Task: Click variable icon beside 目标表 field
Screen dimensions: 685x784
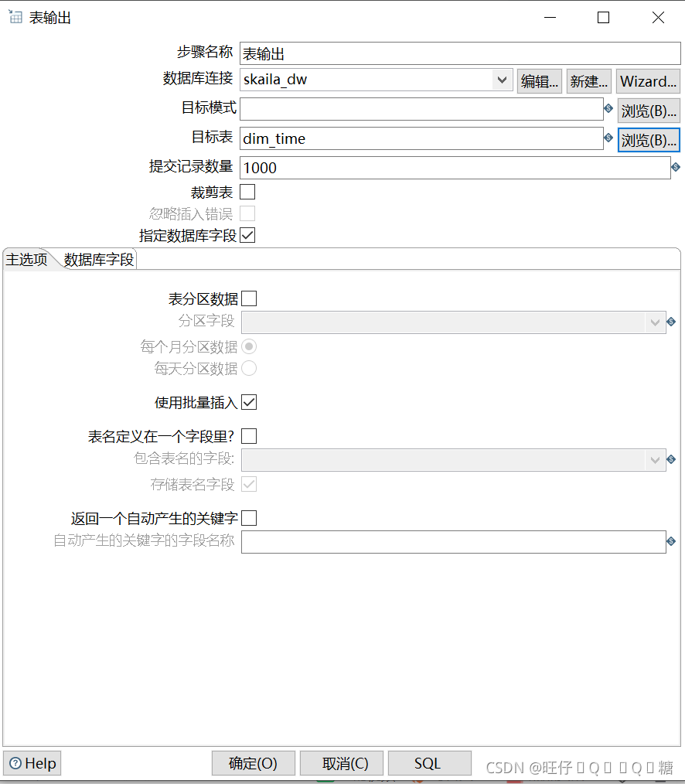Action: [608, 138]
